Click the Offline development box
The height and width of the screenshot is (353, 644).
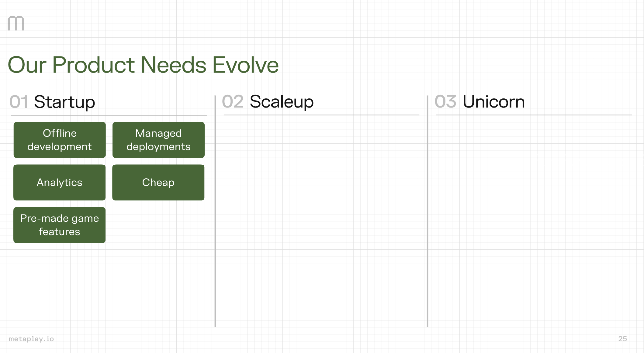(x=60, y=140)
